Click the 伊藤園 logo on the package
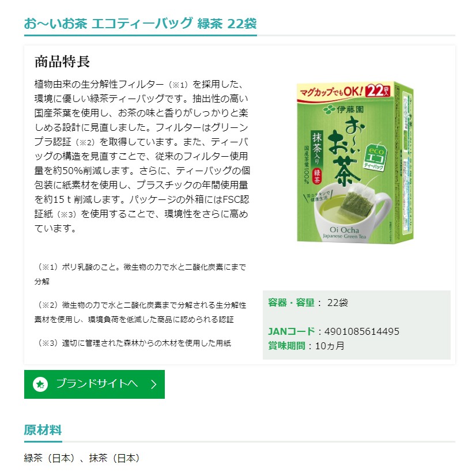Viewport: 476px width, 476px height. tap(343, 109)
